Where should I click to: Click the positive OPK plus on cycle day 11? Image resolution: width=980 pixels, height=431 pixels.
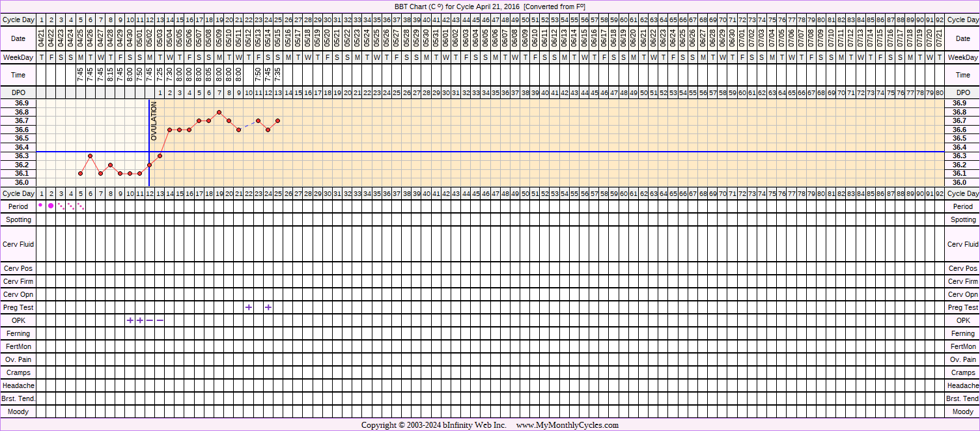point(140,320)
